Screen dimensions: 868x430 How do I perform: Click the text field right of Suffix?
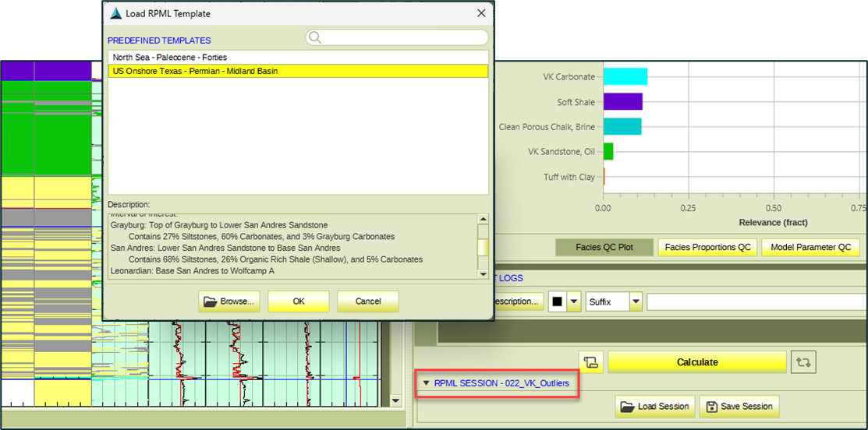click(x=756, y=301)
